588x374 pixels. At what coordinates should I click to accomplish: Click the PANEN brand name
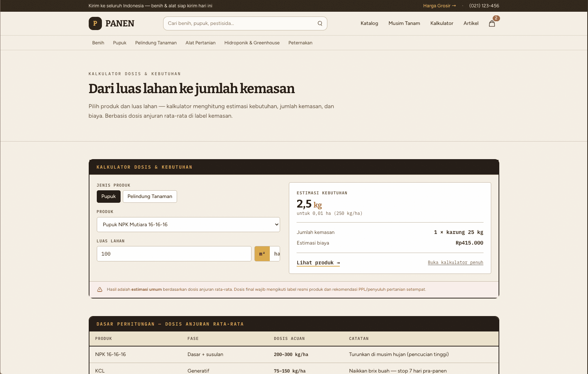tap(120, 23)
